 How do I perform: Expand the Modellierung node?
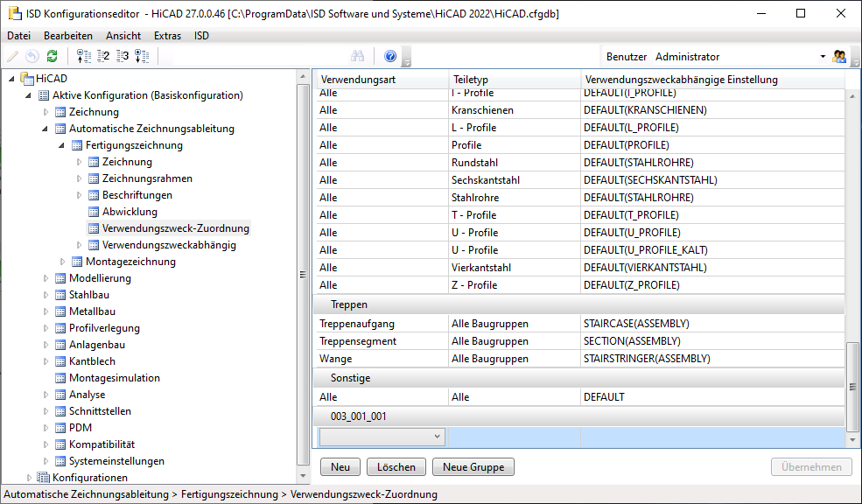46,278
